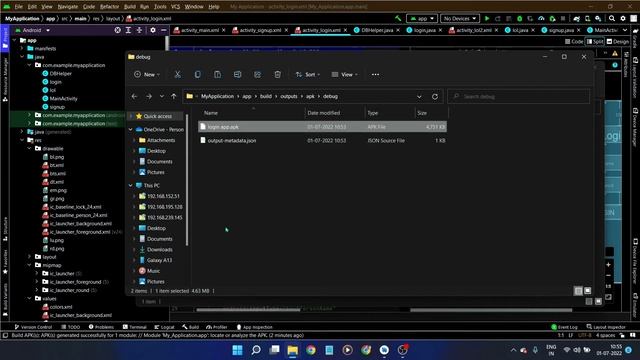The width and height of the screenshot is (640, 360).
Task: Open Chrome from the taskbar
Action: pos(311,350)
